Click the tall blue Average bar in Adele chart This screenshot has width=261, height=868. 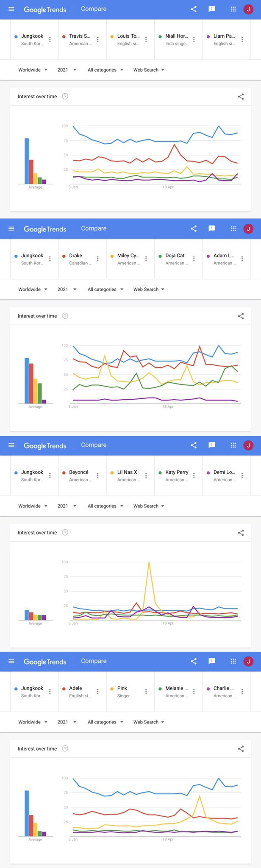(27, 813)
